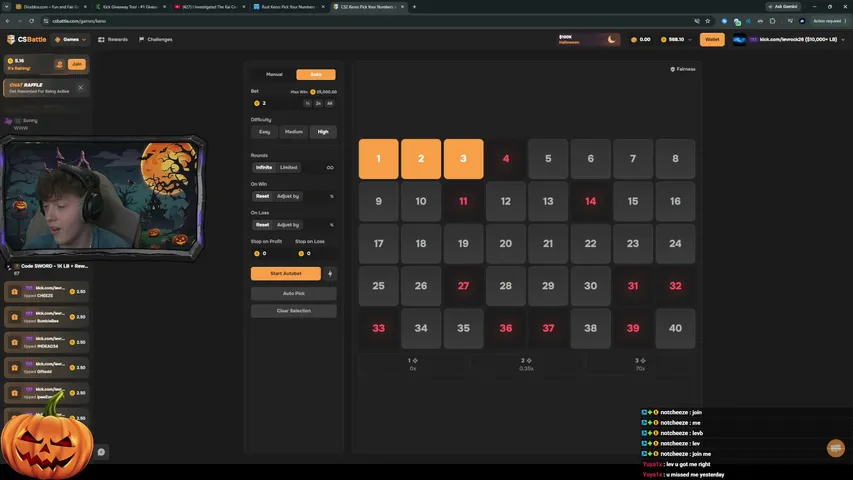This screenshot has width=853, height=480.
Task: Bet all balance with All button
Action: tap(330, 103)
